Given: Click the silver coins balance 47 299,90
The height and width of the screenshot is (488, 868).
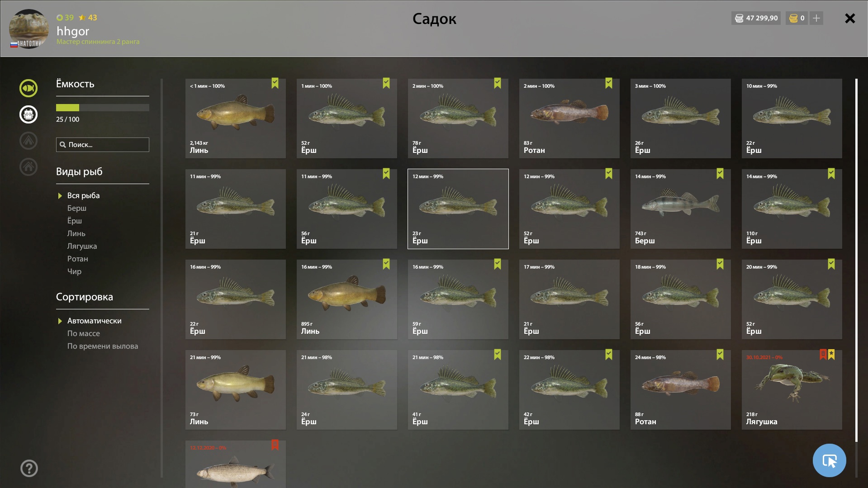Looking at the screenshot, I should tap(756, 18).
